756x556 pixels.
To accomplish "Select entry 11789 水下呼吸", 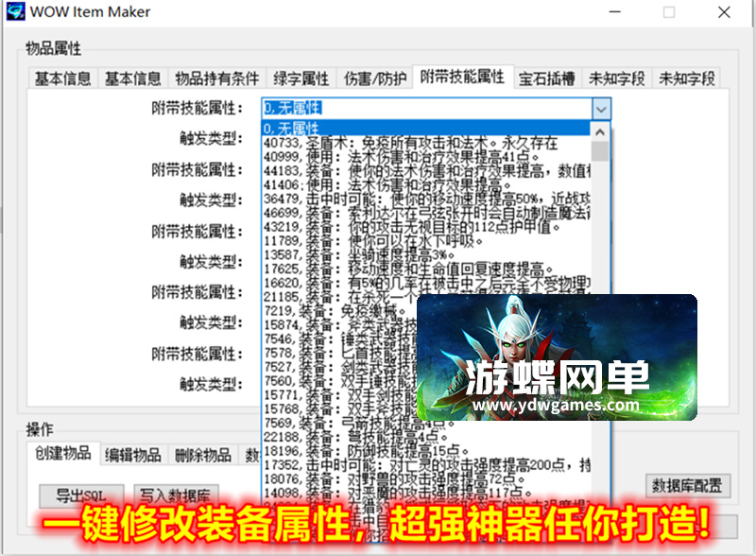I will tap(426, 241).
